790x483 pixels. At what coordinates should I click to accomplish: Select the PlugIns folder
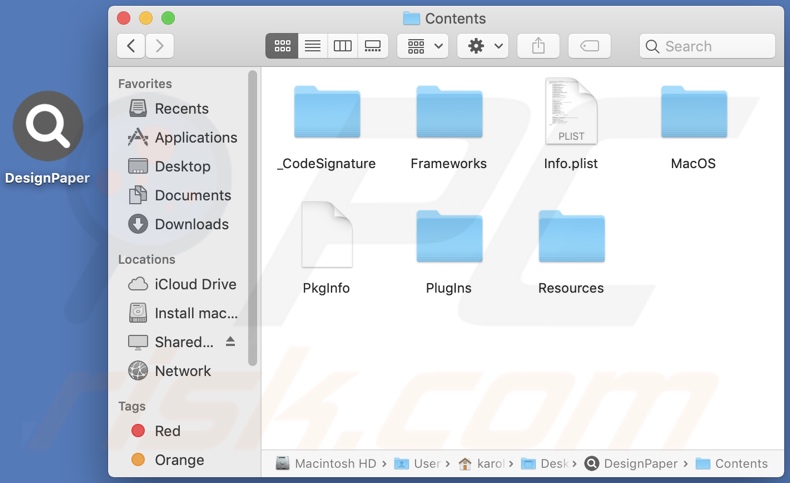[x=449, y=237]
